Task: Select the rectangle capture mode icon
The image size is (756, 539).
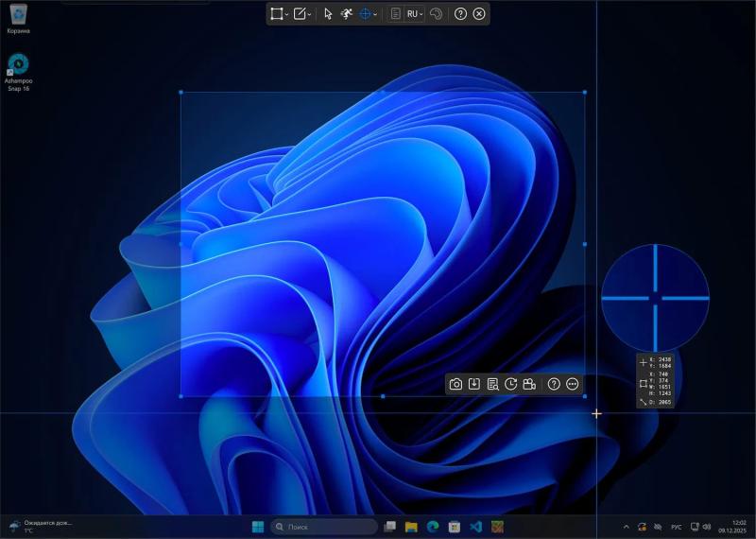Action: coord(276,14)
